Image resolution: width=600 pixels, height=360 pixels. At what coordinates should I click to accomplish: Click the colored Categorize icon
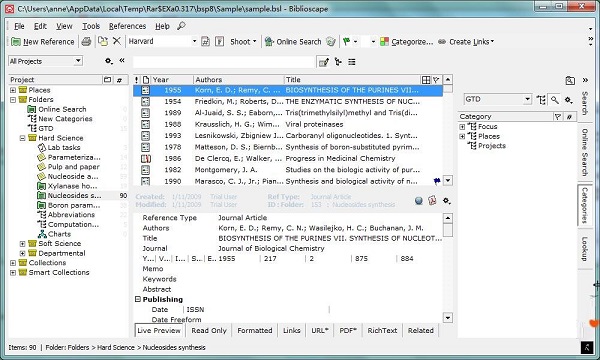point(384,41)
